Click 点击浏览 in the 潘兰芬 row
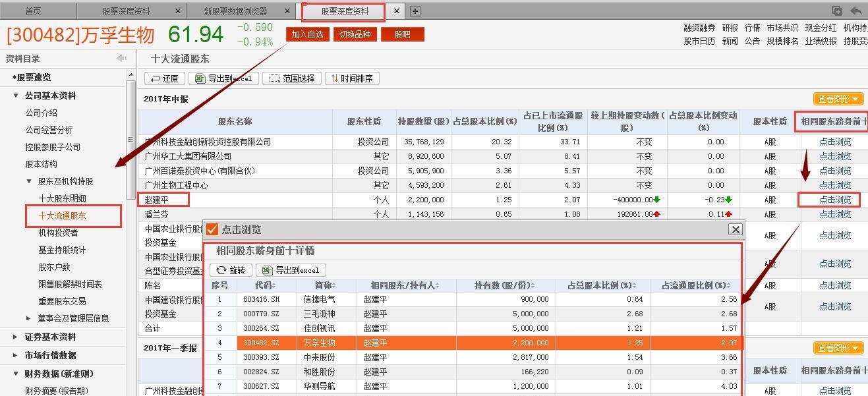The width and height of the screenshot is (868, 396). point(835,214)
